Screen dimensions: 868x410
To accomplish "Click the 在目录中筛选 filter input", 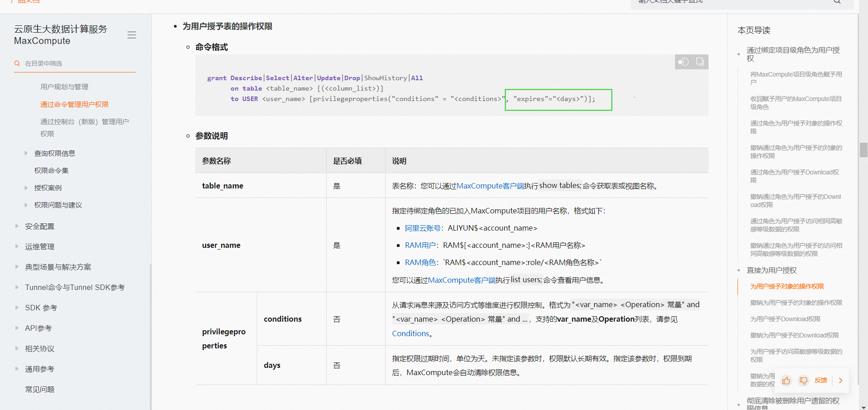I will click(x=77, y=63).
